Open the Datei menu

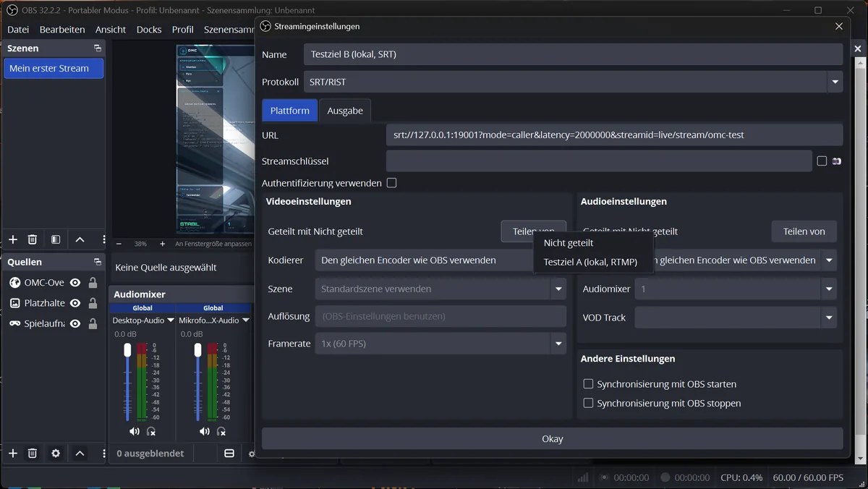[x=18, y=30]
